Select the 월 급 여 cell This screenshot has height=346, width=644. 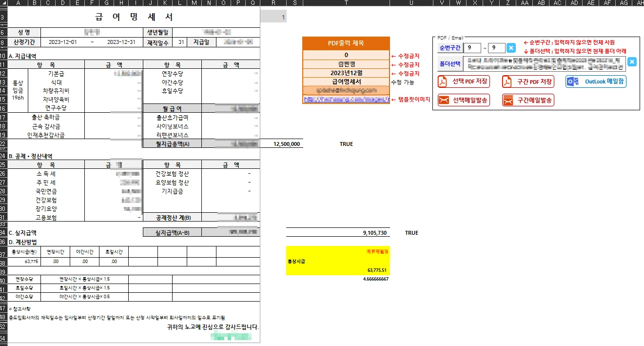coord(172,108)
